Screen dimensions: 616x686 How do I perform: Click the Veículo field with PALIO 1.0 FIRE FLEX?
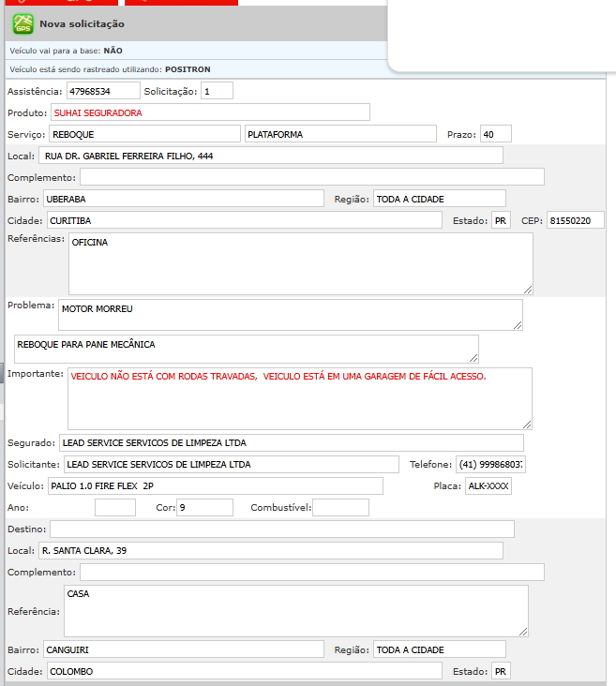tap(214, 485)
